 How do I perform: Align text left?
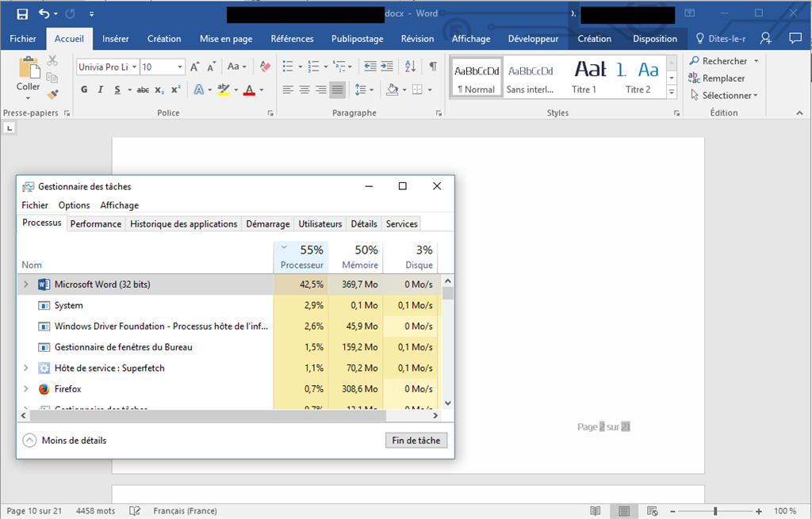pos(288,90)
